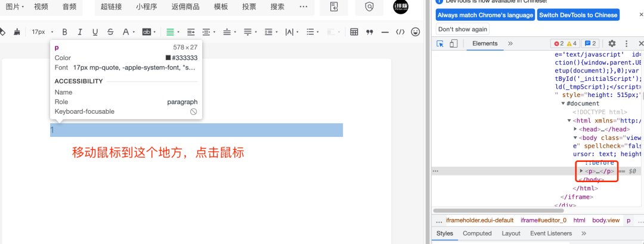Click Always match Chrome's language button
This screenshot has width=644, height=244.
[x=485, y=15]
